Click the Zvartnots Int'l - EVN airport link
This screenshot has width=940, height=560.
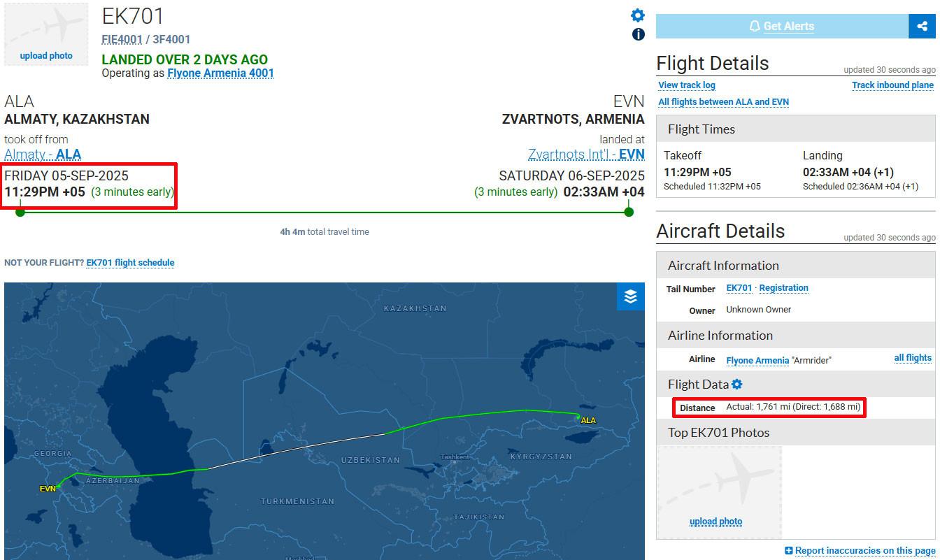coord(586,155)
